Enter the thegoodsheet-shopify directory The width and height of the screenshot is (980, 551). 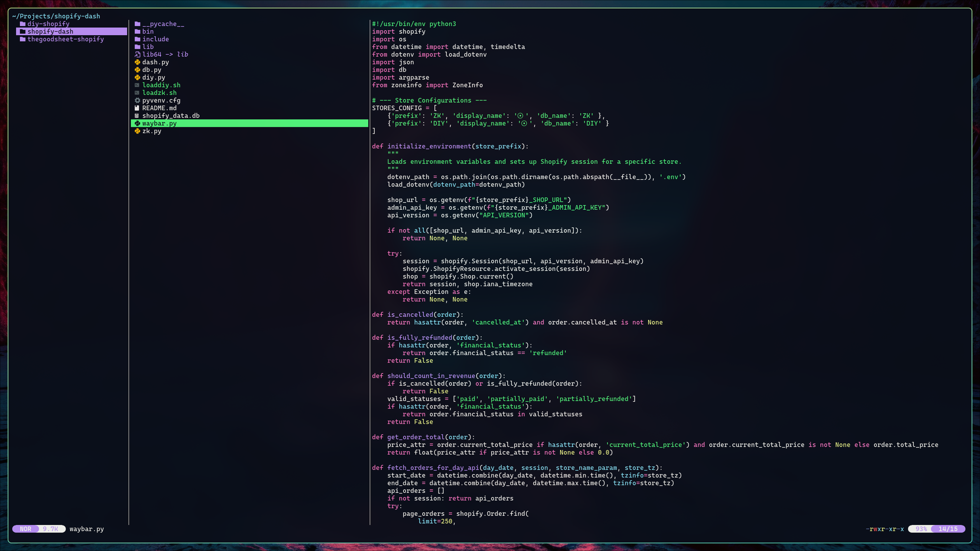tap(65, 39)
